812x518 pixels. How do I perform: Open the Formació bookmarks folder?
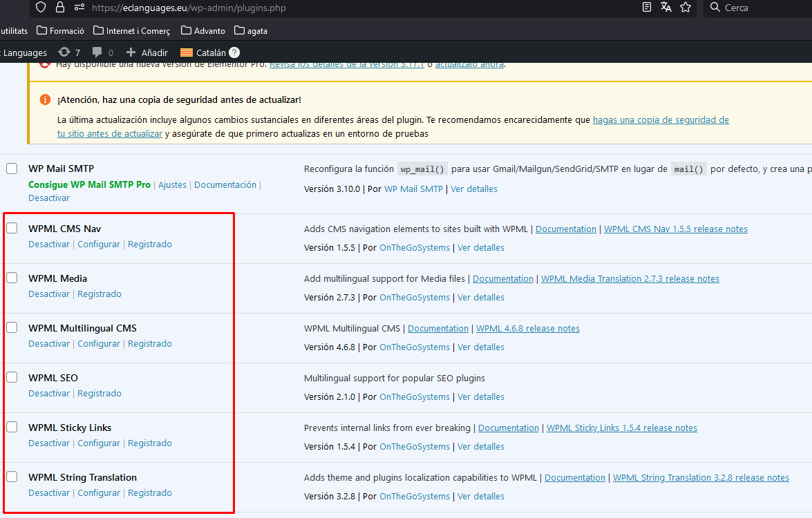61,31
